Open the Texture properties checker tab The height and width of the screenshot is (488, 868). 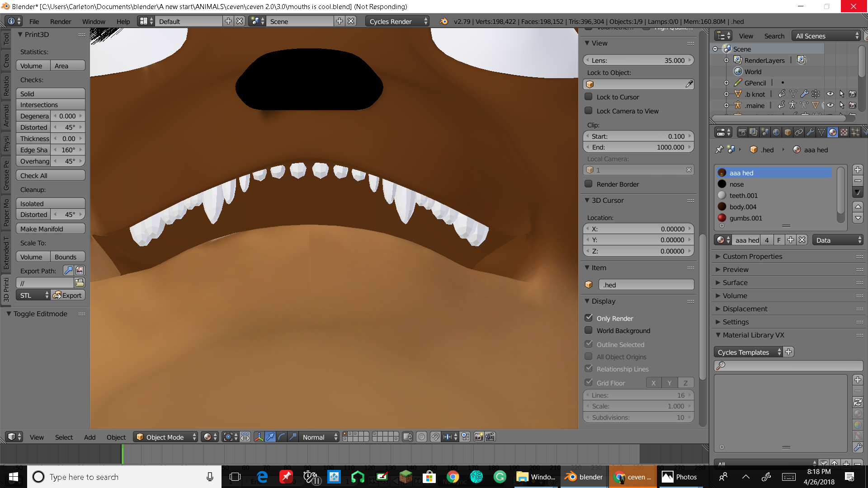point(844,132)
